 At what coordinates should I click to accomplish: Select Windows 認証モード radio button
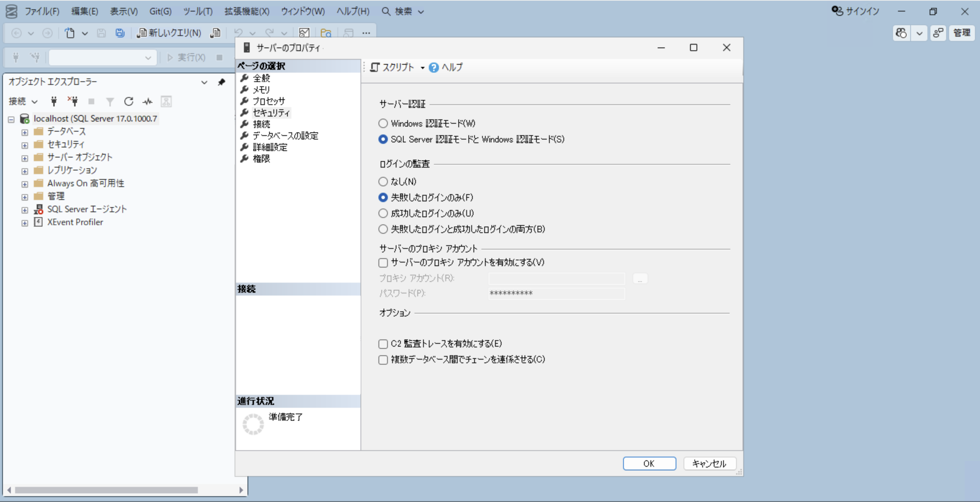point(383,123)
